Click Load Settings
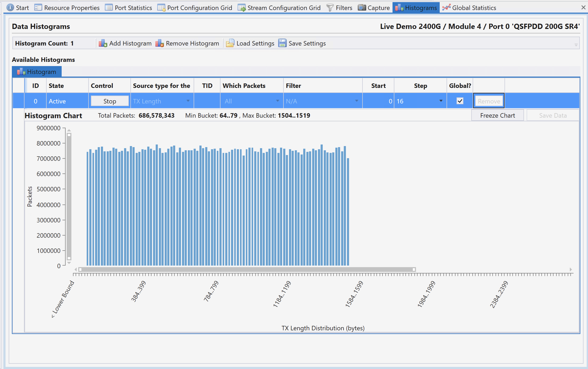The height and width of the screenshot is (369, 588). [250, 43]
